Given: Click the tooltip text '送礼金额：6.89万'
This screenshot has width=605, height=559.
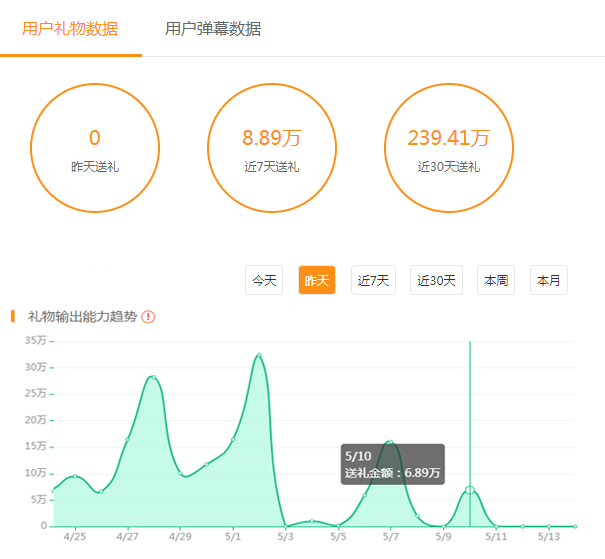Looking at the screenshot, I should coord(392,473).
